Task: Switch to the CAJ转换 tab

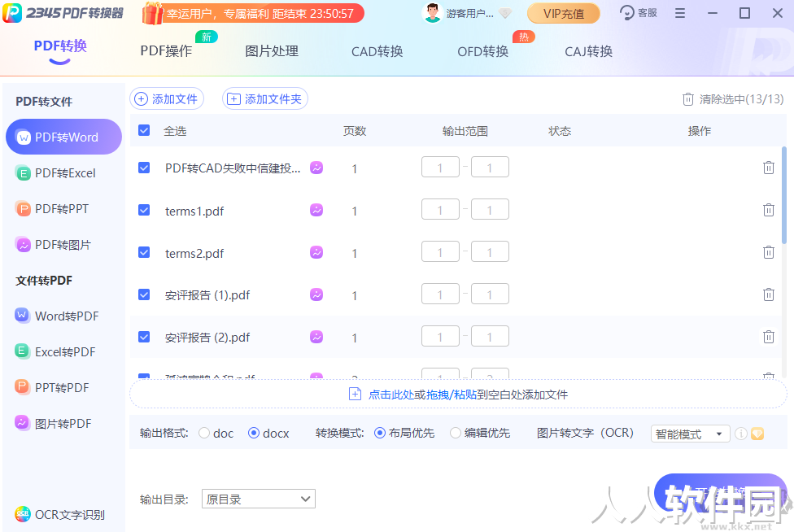Action: point(588,51)
